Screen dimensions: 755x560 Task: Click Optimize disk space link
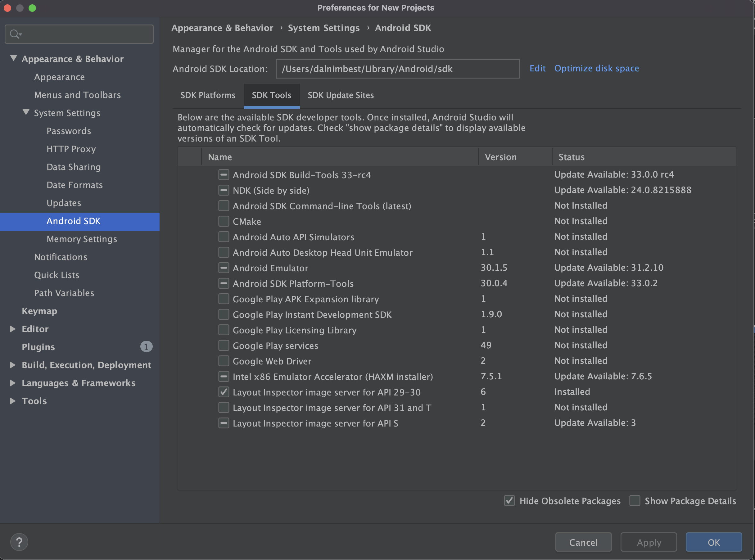597,68
